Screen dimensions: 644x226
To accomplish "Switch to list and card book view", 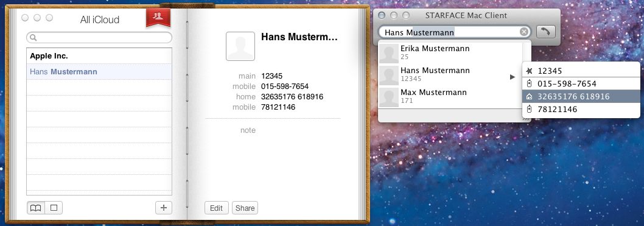I will pyautogui.click(x=36, y=208).
